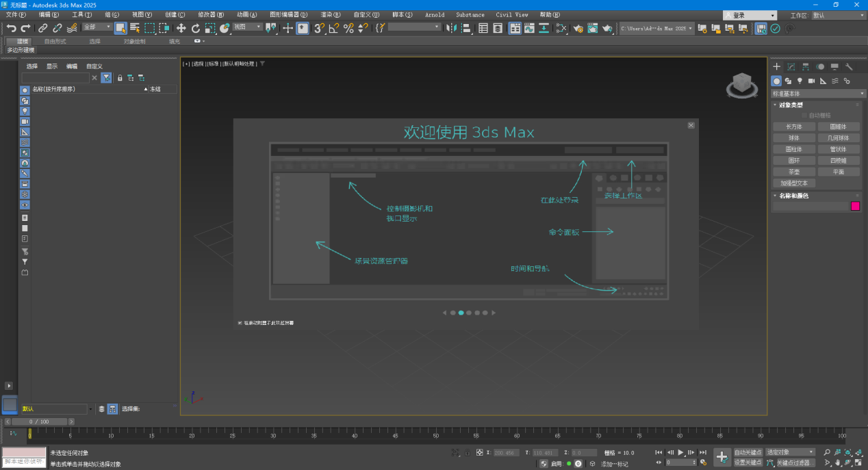This screenshot has width=868, height=470.
Task: Open the 编辑(E) menu
Action: coord(49,14)
